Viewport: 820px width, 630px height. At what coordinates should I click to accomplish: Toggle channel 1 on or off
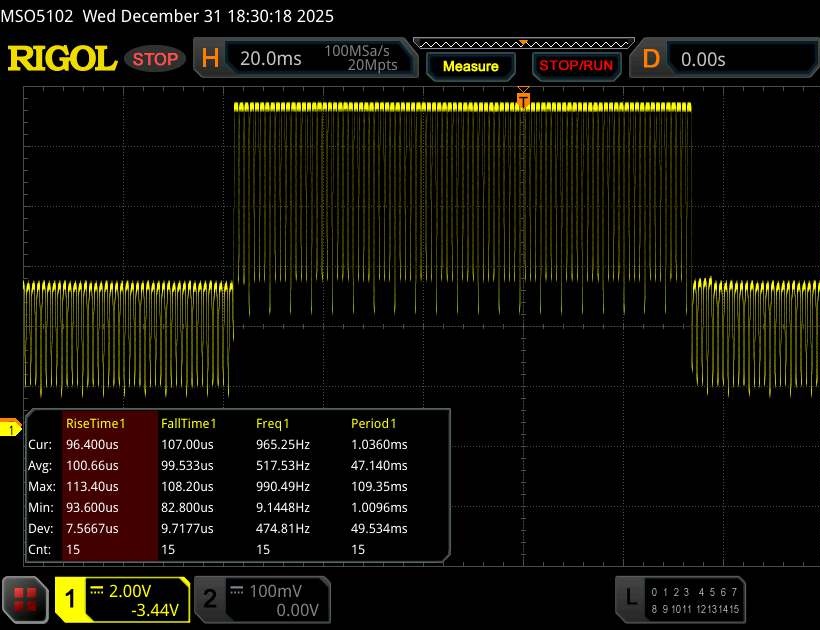(x=71, y=599)
